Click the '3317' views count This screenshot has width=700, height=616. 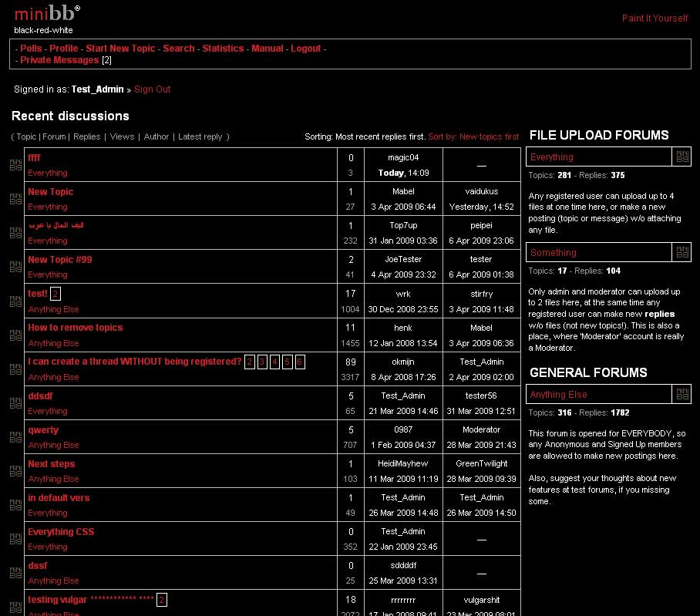[x=350, y=377]
